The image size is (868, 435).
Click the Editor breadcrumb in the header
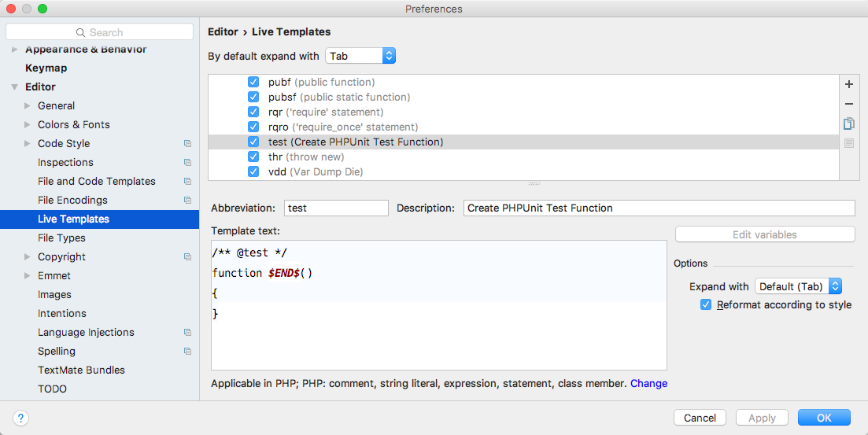tap(223, 32)
